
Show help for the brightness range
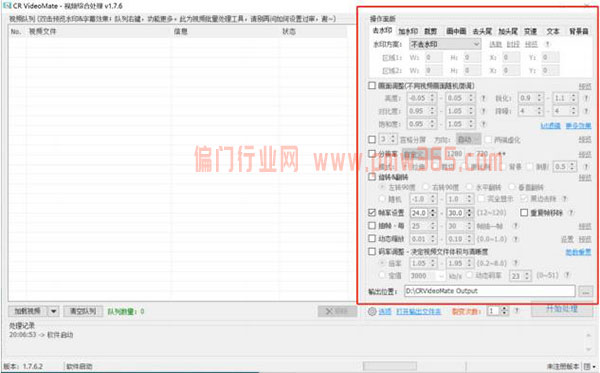point(483,98)
